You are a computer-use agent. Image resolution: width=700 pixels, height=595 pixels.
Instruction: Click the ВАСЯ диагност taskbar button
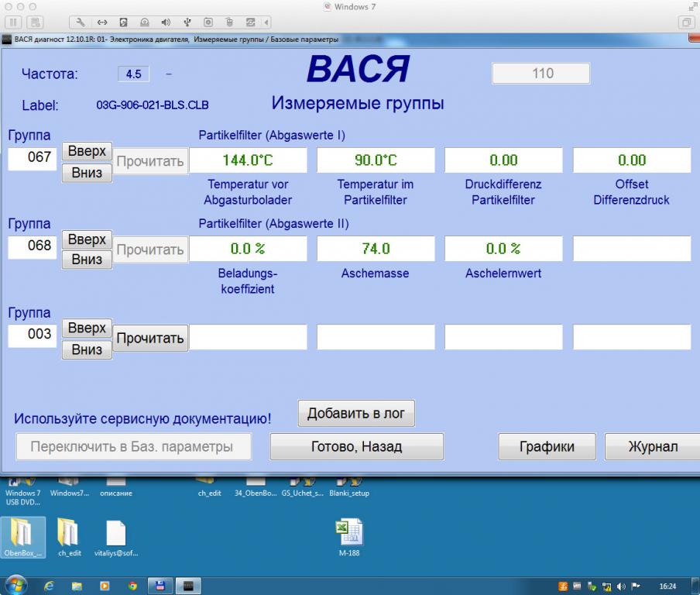[188, 586]
